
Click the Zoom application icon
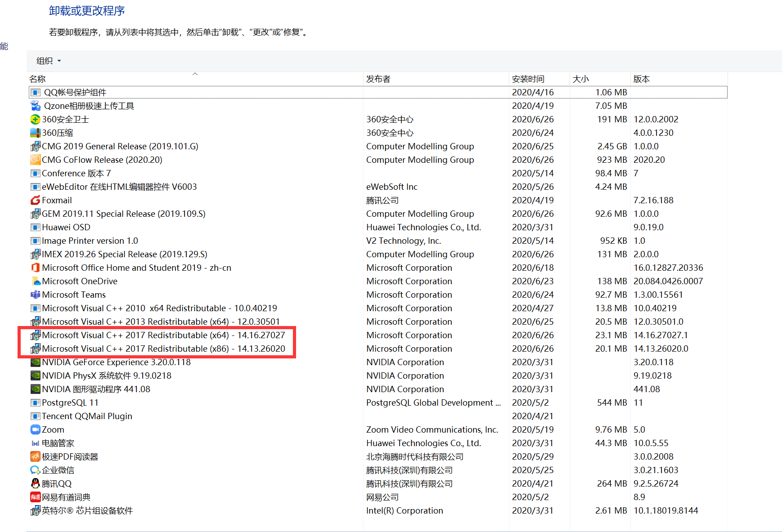click(x=35, y=429)
